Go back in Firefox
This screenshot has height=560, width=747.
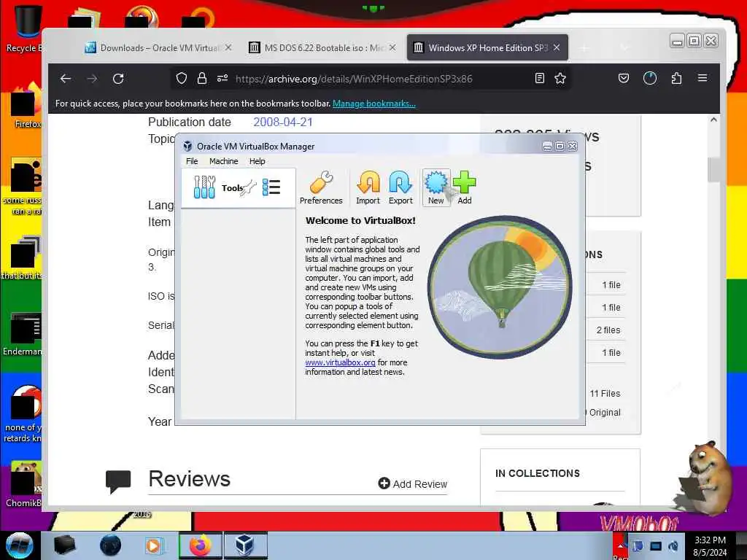coord(66,79)
